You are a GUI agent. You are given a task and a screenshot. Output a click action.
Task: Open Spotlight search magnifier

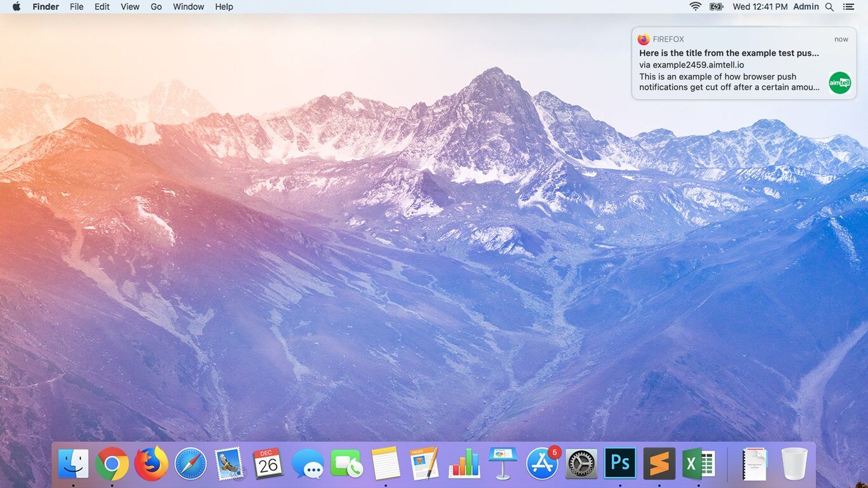[x=829, y=6]
